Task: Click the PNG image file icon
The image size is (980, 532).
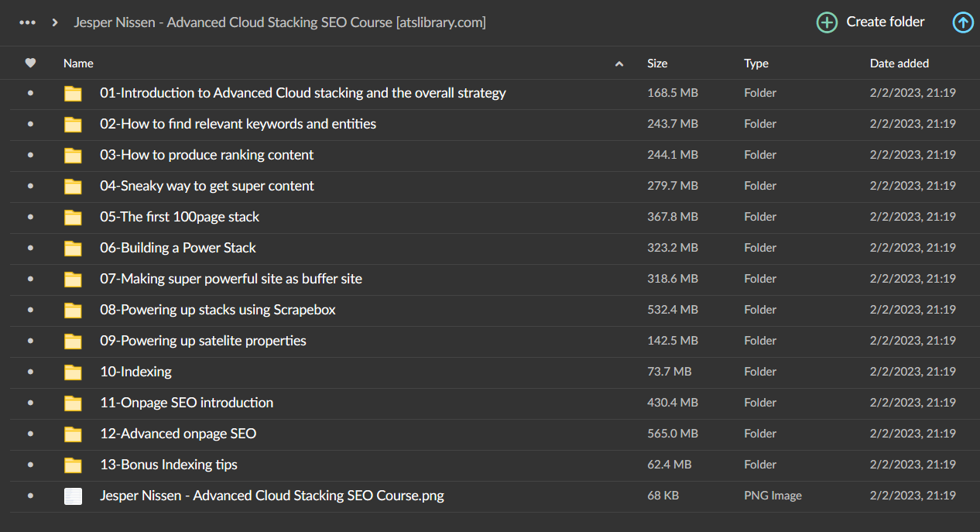Action: (73, 496)
